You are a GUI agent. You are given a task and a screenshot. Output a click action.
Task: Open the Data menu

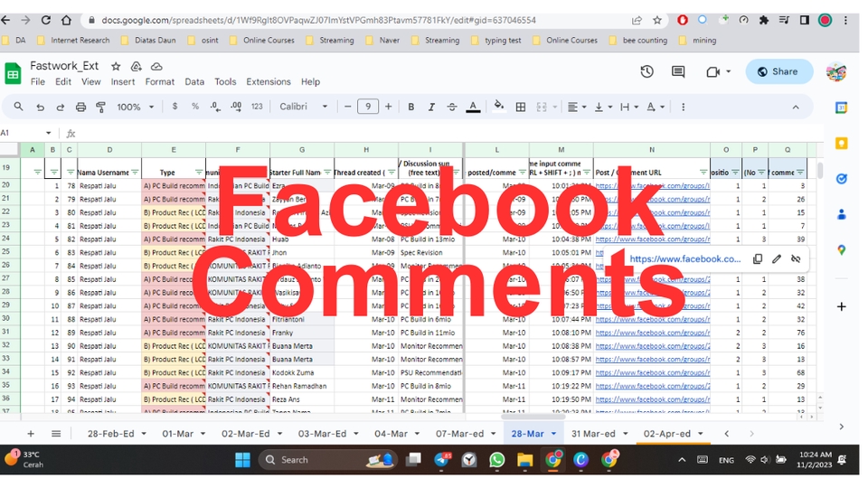tap(194, 81)
